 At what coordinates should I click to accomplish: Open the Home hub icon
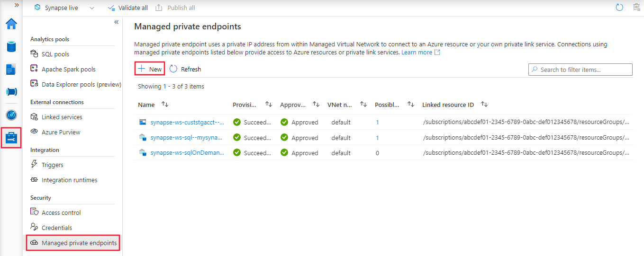tap(11, 24)
